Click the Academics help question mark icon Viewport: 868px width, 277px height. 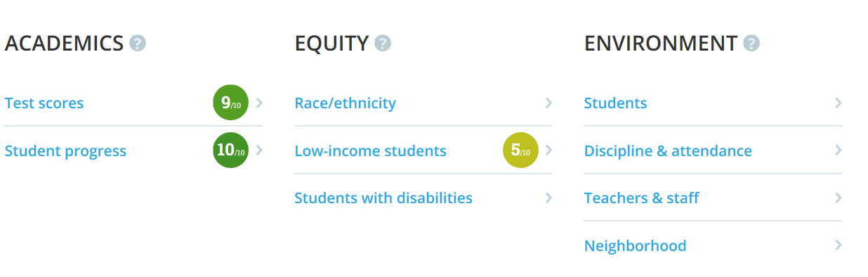[x=138, y=44]
